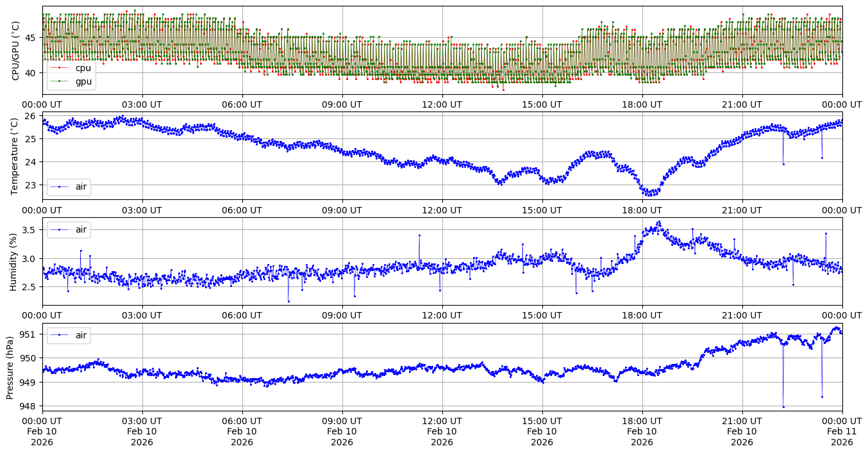Click the green gpu legend marker
The width and height of the screenshot is (868, 453).
pos(60,81)
